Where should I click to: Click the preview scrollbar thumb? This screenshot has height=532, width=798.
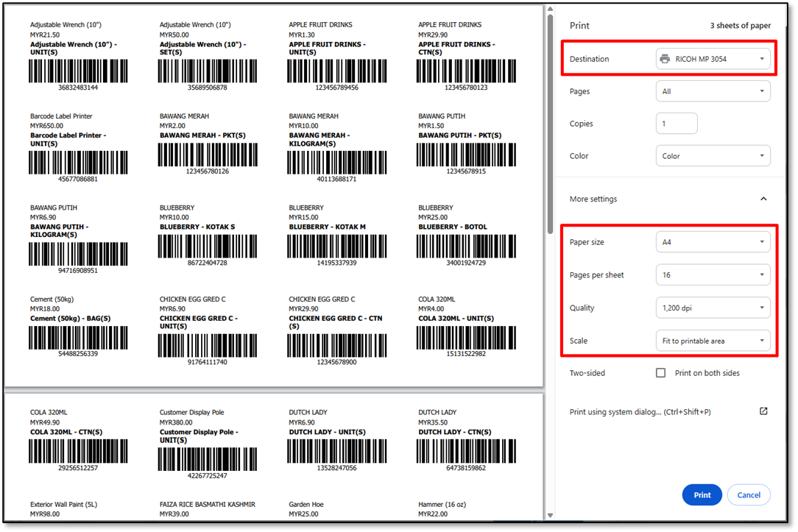pos(550,124)
